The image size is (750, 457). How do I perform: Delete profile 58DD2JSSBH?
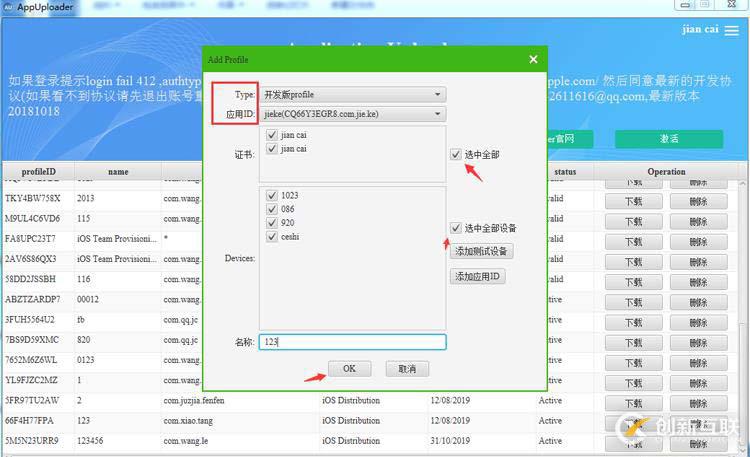coord(698,282)
